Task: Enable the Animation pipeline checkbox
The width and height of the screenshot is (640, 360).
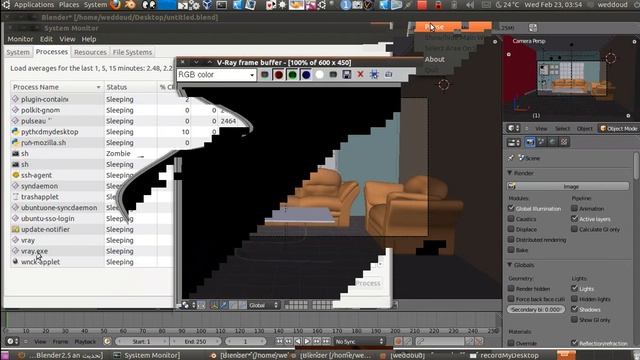Action: click(x=574, y=208)
